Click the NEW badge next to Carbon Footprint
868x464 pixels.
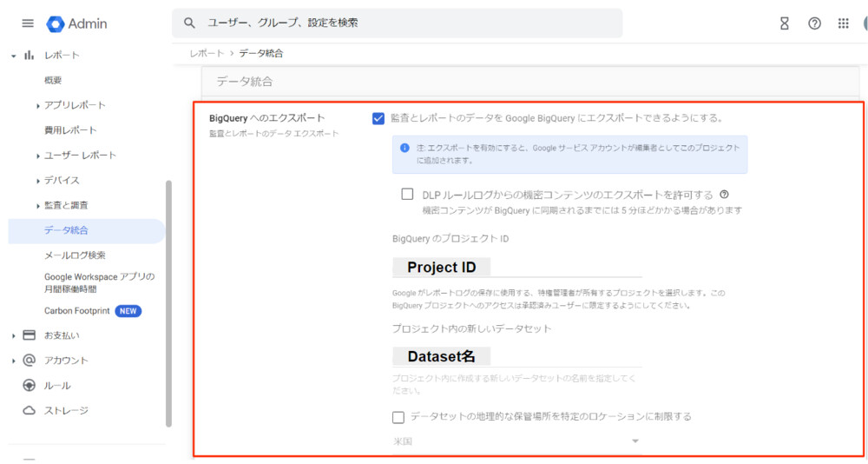(128, 311)
